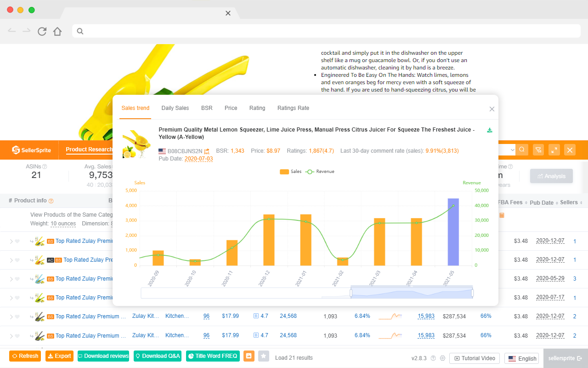Open help icon next to v2.8.3
Viewport: 588px width, 368px height.
coord(433,358)
